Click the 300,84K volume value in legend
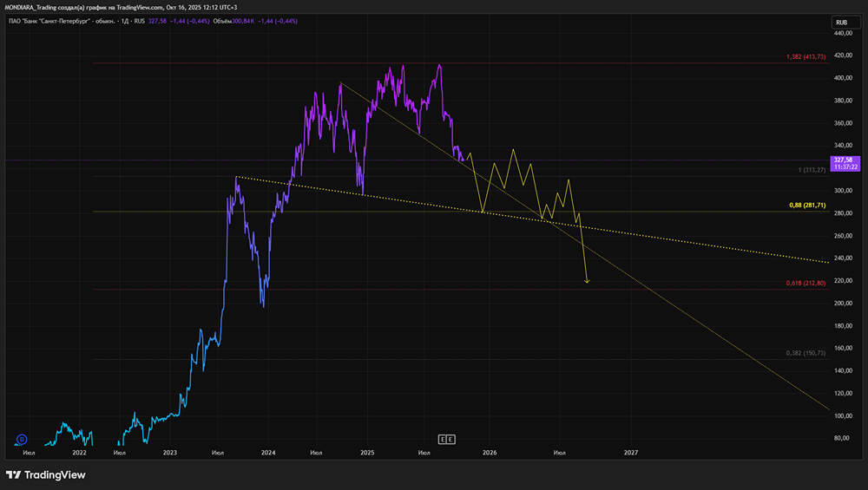 [x=244, y=21]
